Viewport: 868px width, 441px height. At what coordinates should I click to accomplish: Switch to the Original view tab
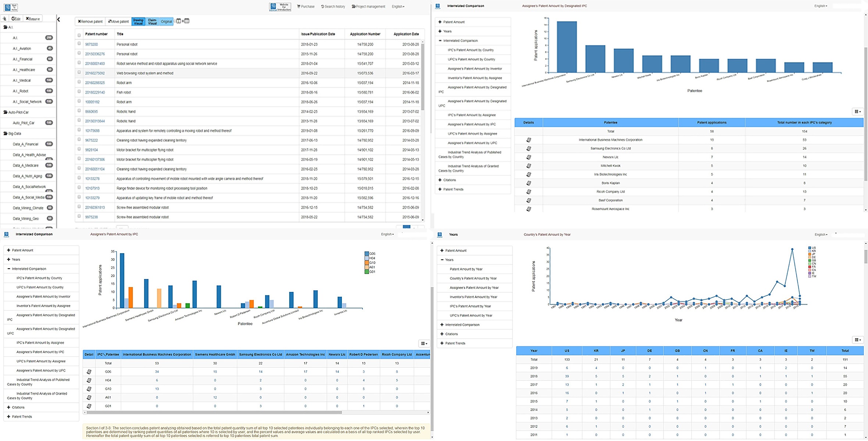(x=166, y=22)
